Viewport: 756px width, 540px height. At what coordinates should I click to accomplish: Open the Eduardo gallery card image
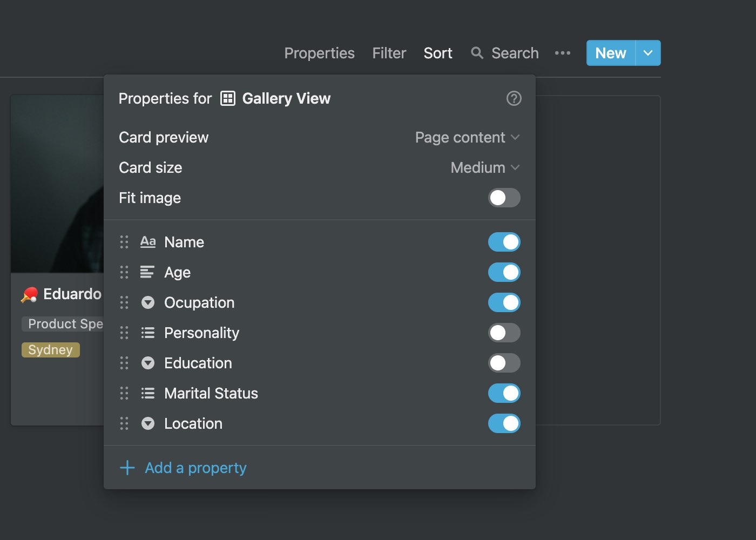57,184
